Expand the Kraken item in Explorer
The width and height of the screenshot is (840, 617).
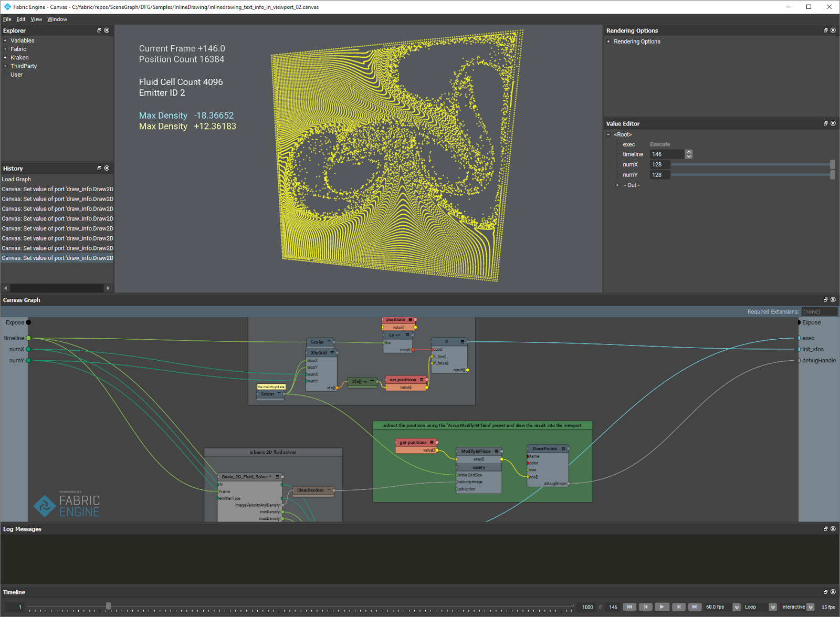5,58
